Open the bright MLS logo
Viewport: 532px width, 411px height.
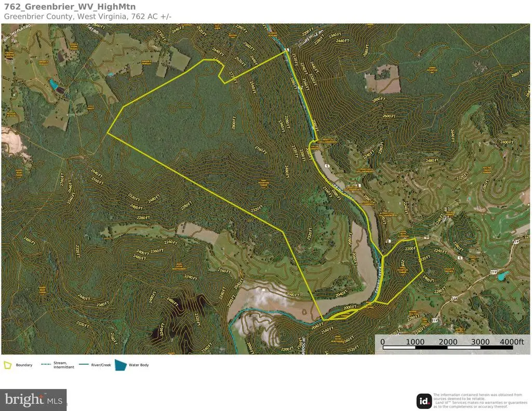[x=33, y=400]
